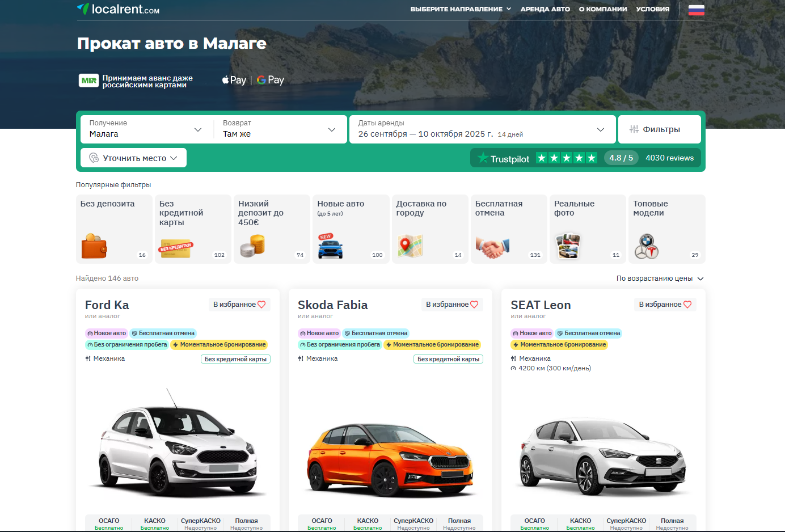
Task: Add Ford Ka to favorites
Action: (x=239, y=305)
